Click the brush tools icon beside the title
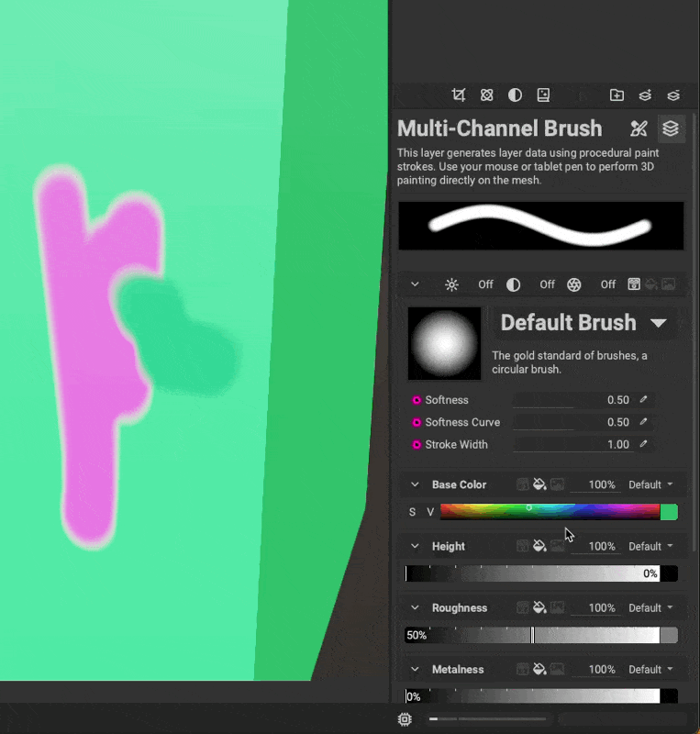Image resolution: width=700 pixels, height=734 pixels. 639,128
